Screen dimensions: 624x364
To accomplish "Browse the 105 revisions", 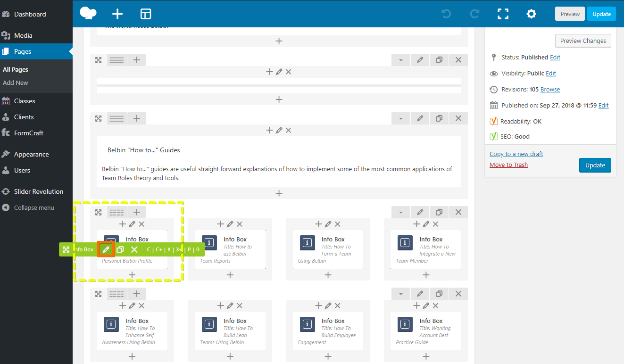I will pyautogui.click(x=550, y=89).
